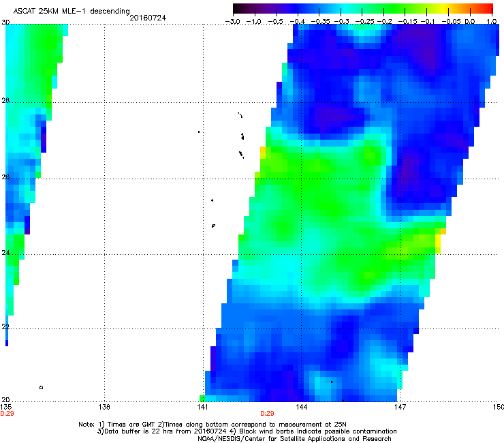Click the -0.25 color bar label
This screenshot has width=504, height=443.
tap(365, 22)
